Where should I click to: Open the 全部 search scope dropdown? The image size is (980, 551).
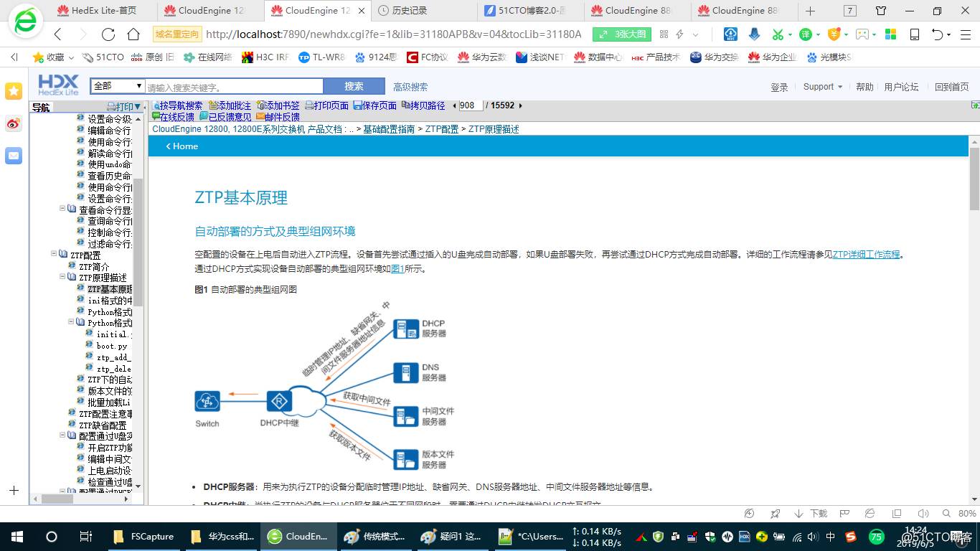point(118,86)
